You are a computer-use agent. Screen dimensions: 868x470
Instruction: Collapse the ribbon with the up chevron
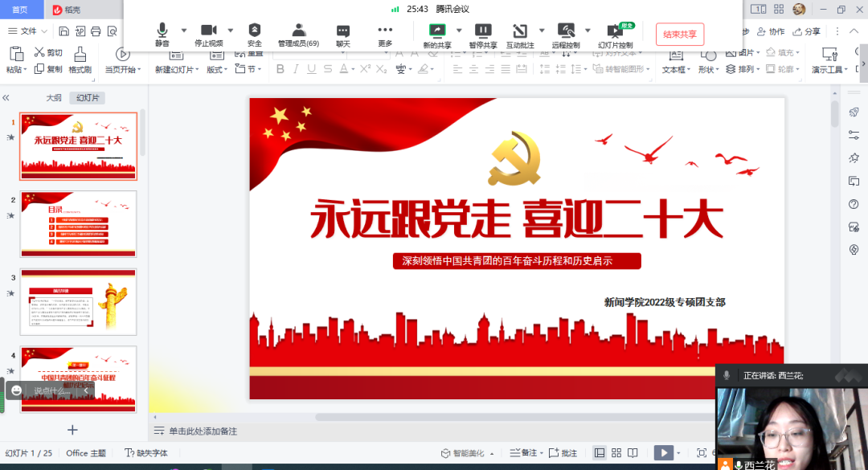(854, 31)
